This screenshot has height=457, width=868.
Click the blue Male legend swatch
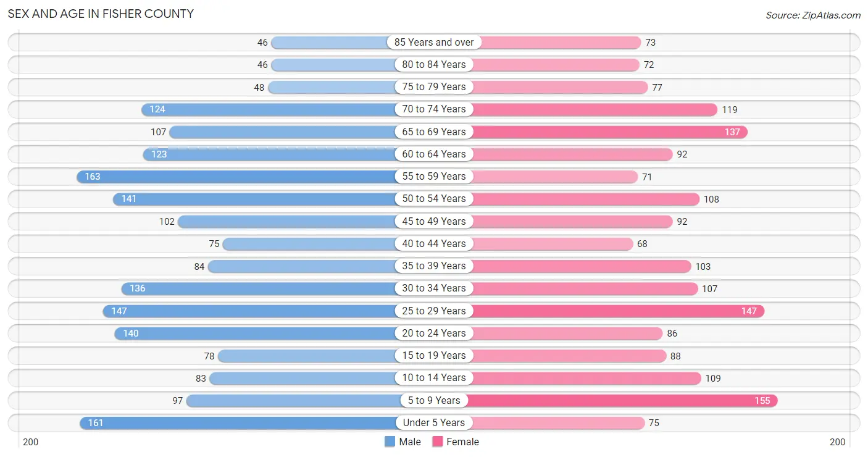coord(390,442)
